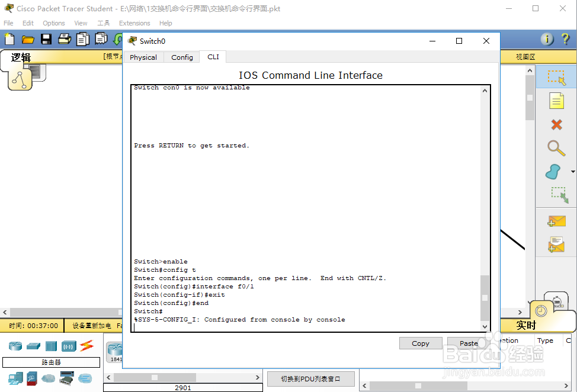Switch to the Physical tab in Switch0

[x=143, y=57]
